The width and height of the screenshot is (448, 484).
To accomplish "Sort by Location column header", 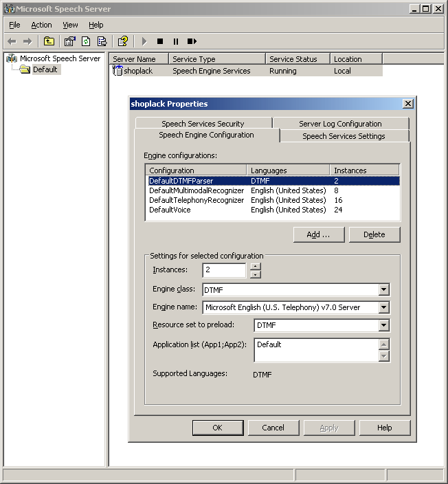I will 356,58.
